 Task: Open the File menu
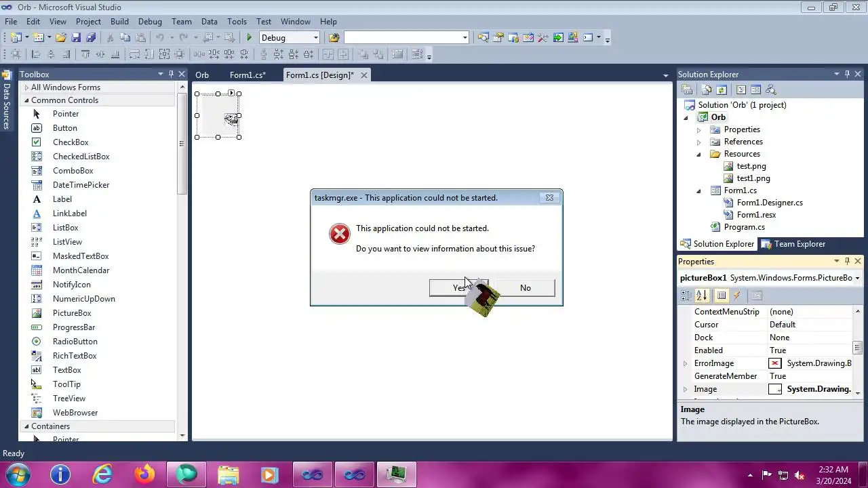click(11, 22)
